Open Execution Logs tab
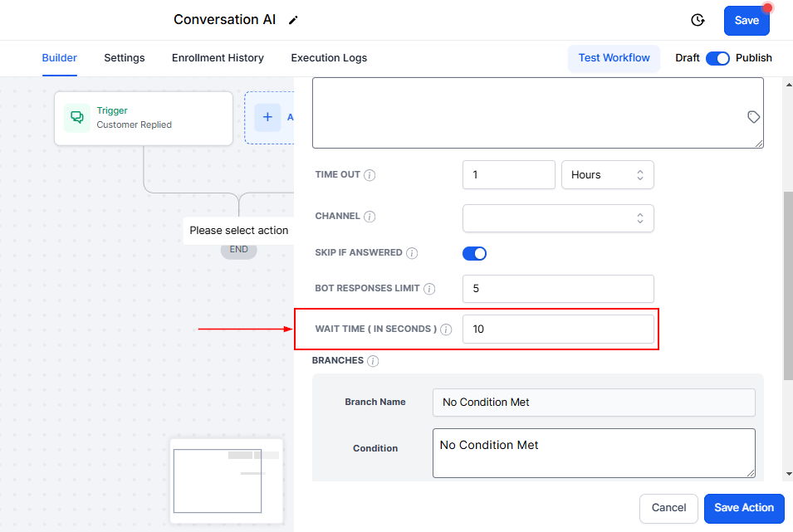 [x=329, y=58]
